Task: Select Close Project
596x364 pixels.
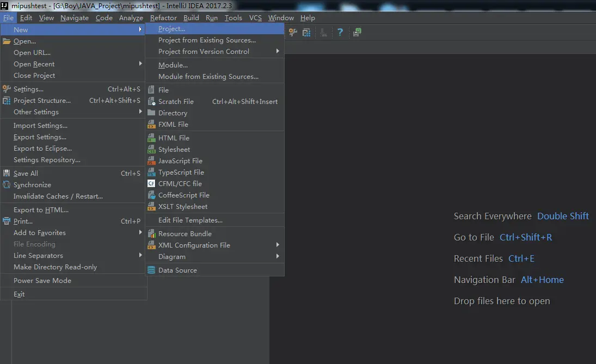Action: click(73, 75)
